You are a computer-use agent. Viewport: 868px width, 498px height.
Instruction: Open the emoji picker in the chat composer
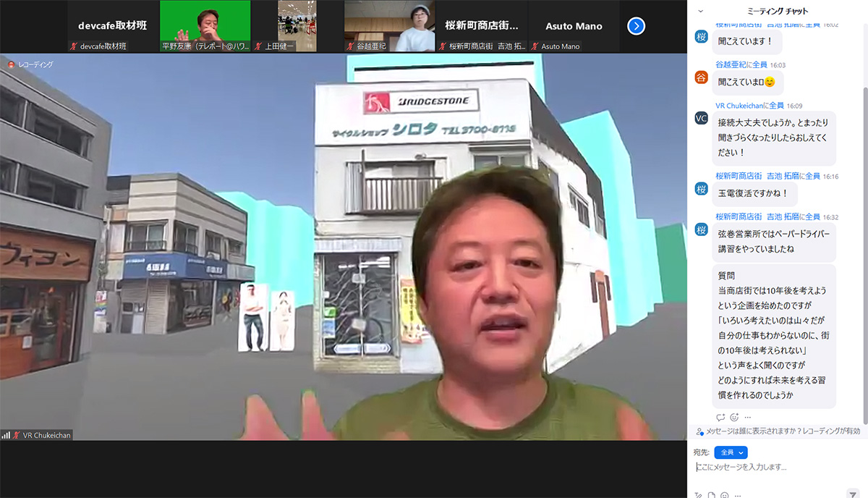pos(724,495)
